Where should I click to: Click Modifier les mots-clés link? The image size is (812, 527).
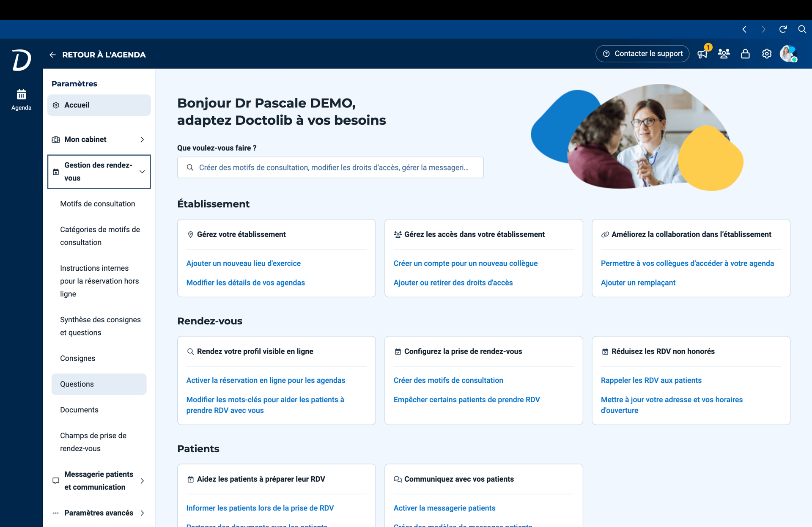pyautogui.click(x=265, y=405)
